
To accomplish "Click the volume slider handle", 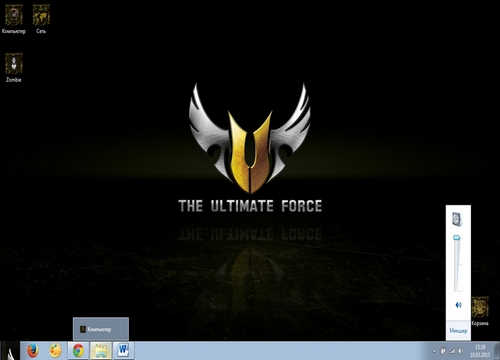I will [x=457, y=238].
